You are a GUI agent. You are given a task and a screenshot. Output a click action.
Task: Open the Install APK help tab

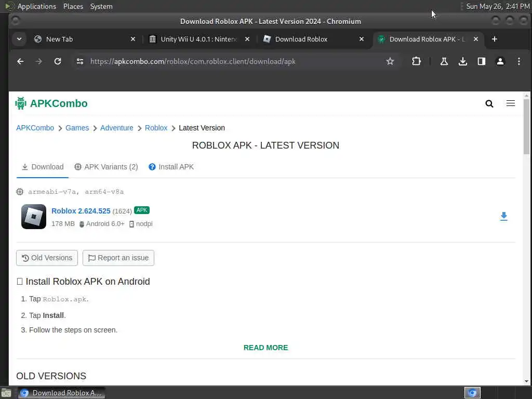click(171, 167)
